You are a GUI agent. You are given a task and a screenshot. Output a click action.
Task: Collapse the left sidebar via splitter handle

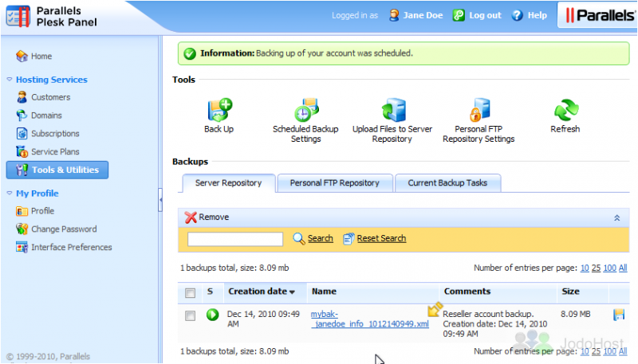point(160,200)
